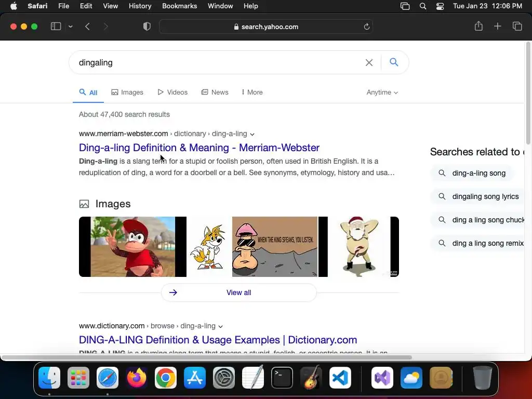Open the Trash in the Dock
Screen dimensions: 532x399
click(482, 377)
